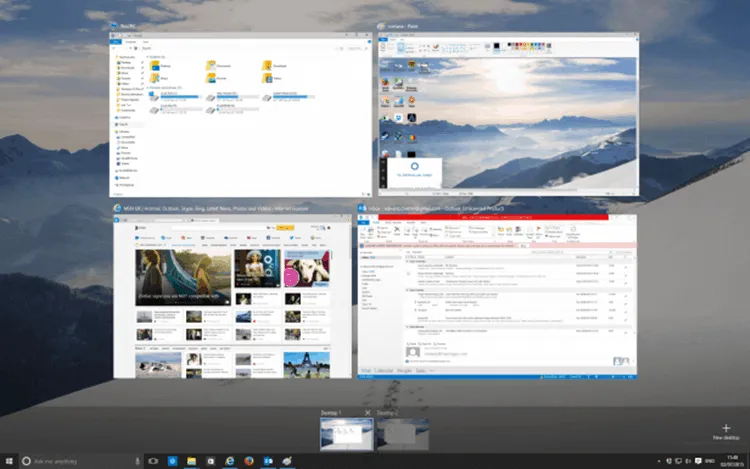The image size is (750, 469).
Task: Select the This PC File Explorer window thumbnail
Action: [x=241, y=115]
